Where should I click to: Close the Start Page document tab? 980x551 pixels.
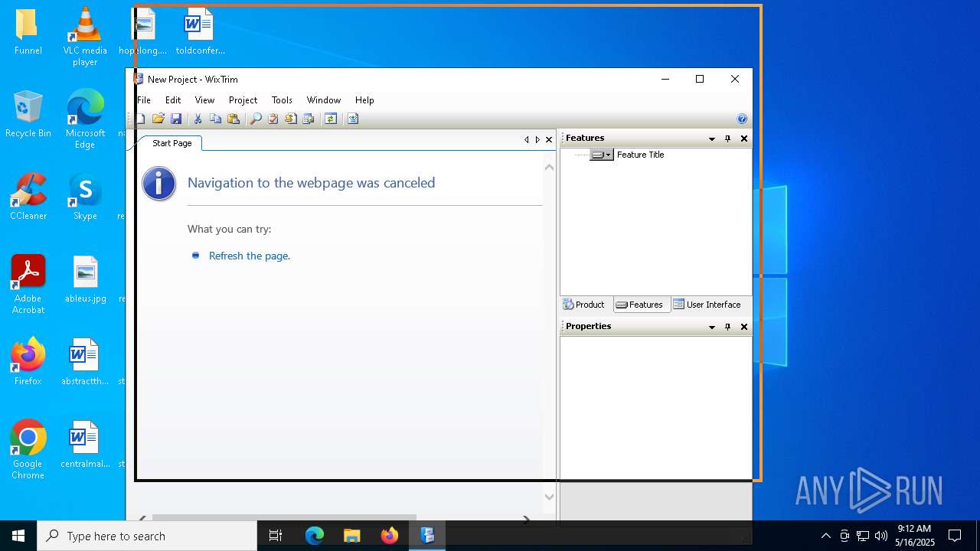(549, 139)
